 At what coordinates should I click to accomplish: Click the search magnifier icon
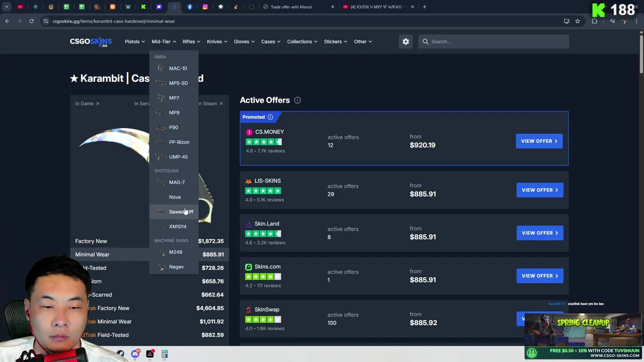point(426,42)
